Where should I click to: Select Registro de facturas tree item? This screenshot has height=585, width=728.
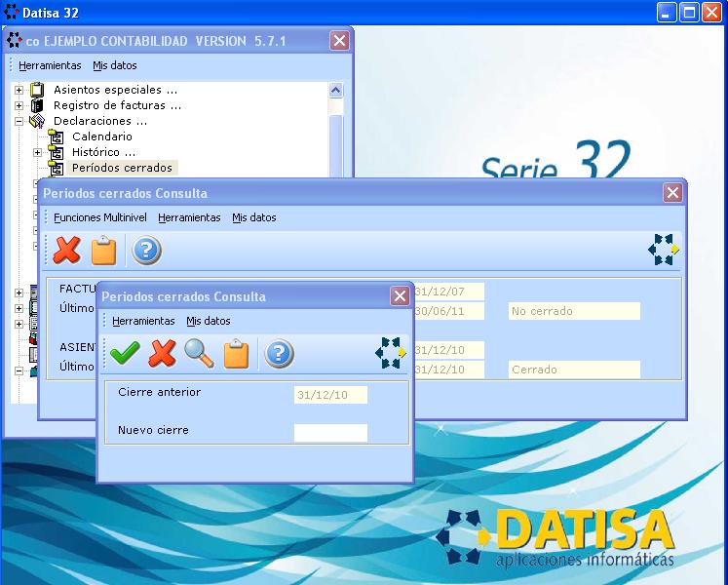coord(117,105)
